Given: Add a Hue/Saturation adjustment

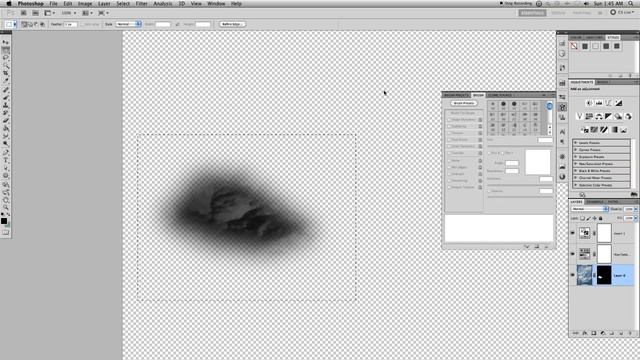Looking at the screenshot, I should pyautogui.click(x=589, y=117).
